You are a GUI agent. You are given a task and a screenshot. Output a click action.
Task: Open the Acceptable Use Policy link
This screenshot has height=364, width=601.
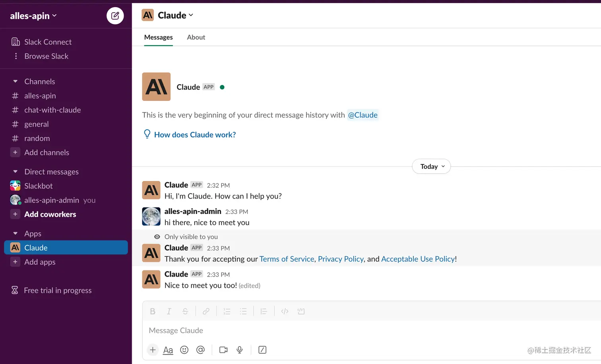[x=418, y=259]
